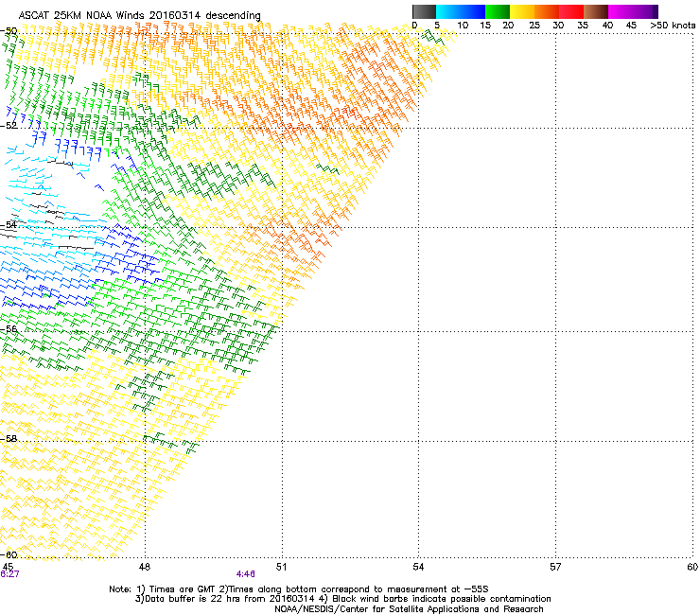Click the longitude axis label '45'
700x615 pixels.
8,567
